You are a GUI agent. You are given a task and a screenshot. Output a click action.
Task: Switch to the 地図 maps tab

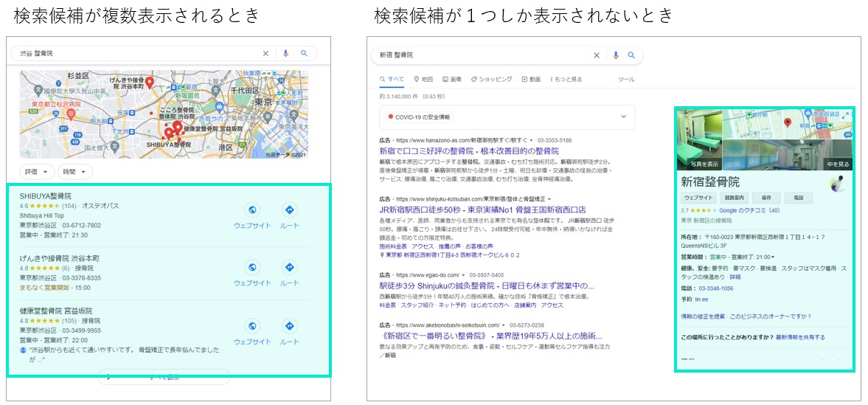423,79
